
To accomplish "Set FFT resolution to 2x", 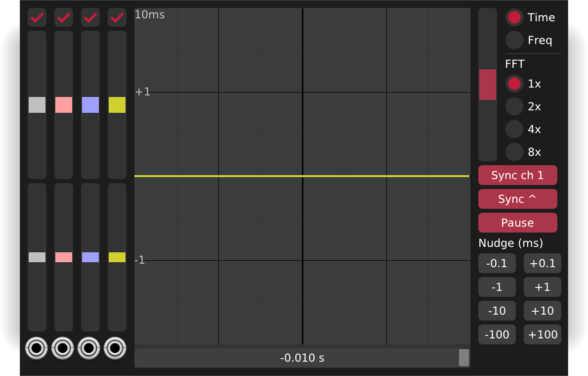I will 514,106.
